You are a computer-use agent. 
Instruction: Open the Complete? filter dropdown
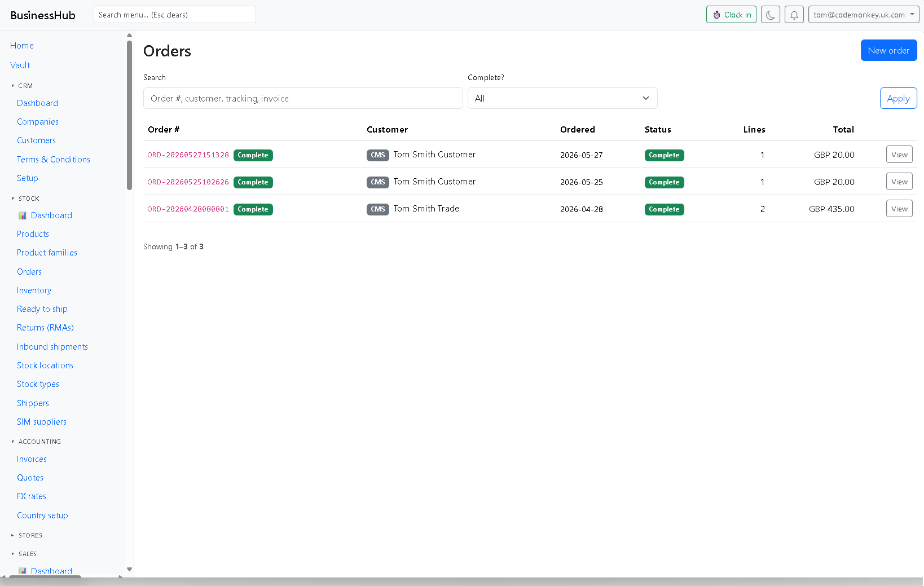(x=562, y=98)
